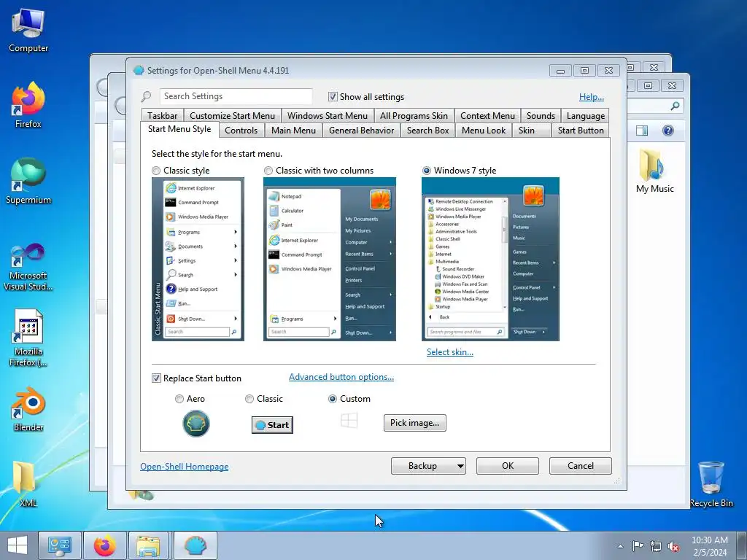The image size is (747, 560).
Task: Launch Blender from the desktop
Action: click(x=28, y=410)
